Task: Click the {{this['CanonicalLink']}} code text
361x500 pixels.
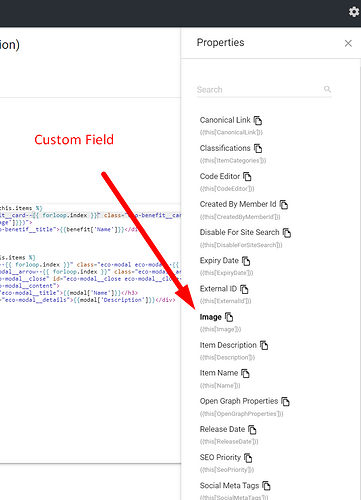Action: [x=231, y=132]
